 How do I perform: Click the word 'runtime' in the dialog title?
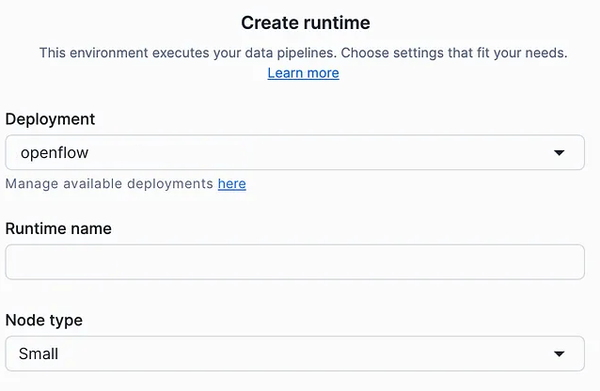[x=337, y=23]
